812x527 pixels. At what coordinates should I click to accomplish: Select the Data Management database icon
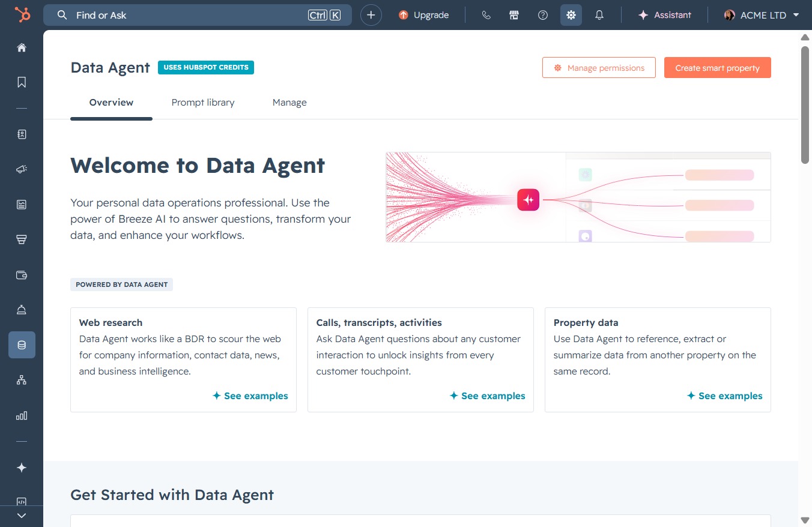click(22, 345)
